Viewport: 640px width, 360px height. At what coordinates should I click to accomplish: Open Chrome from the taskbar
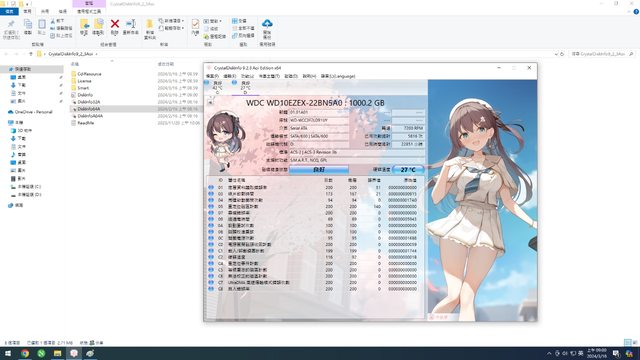pos(25,353)
